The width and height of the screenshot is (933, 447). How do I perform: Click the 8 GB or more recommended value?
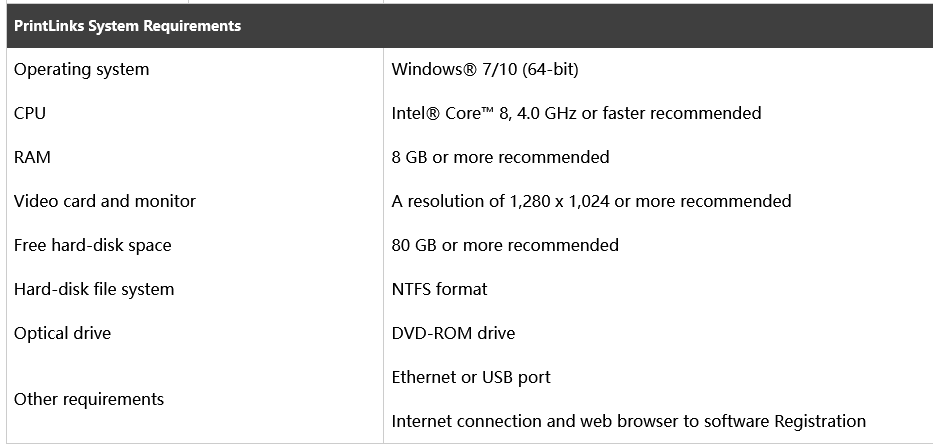coord(500,157)
